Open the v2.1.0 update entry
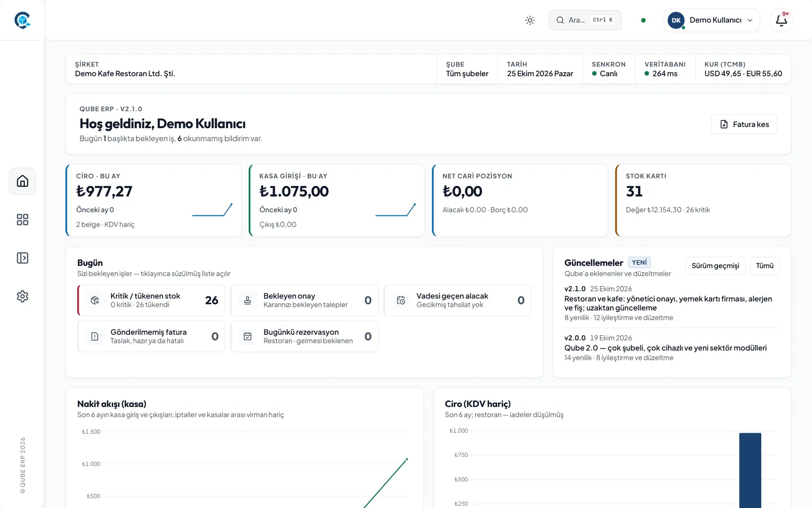Viewport: 812px width, 508px height. (671, 303)
